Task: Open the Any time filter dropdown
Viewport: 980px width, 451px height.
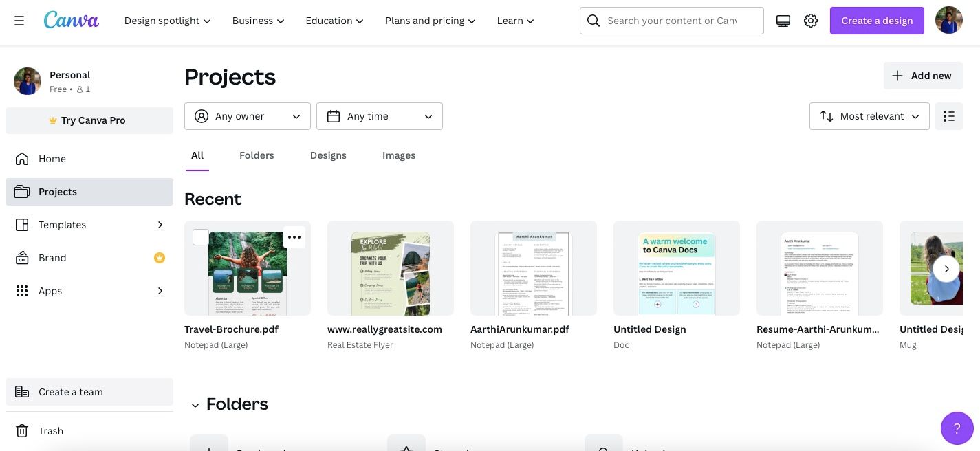Action: click(379, 115)
